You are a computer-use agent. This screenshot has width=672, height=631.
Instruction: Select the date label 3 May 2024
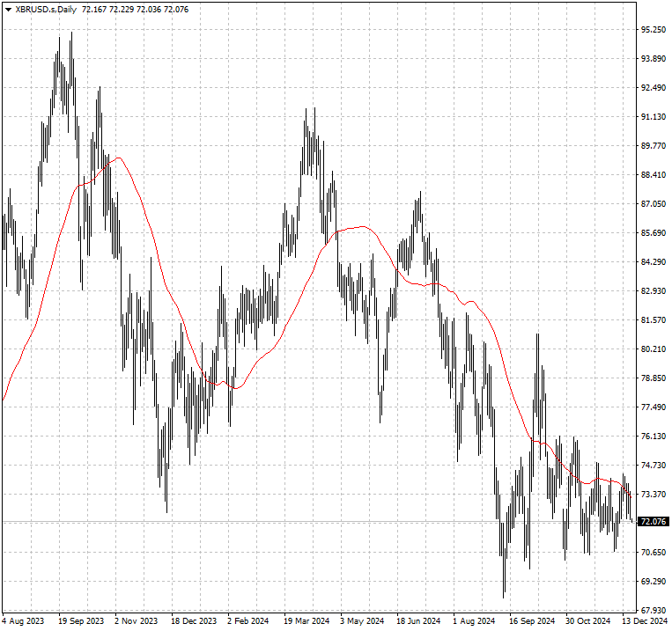pyautogui.click(x=362, y=620)
